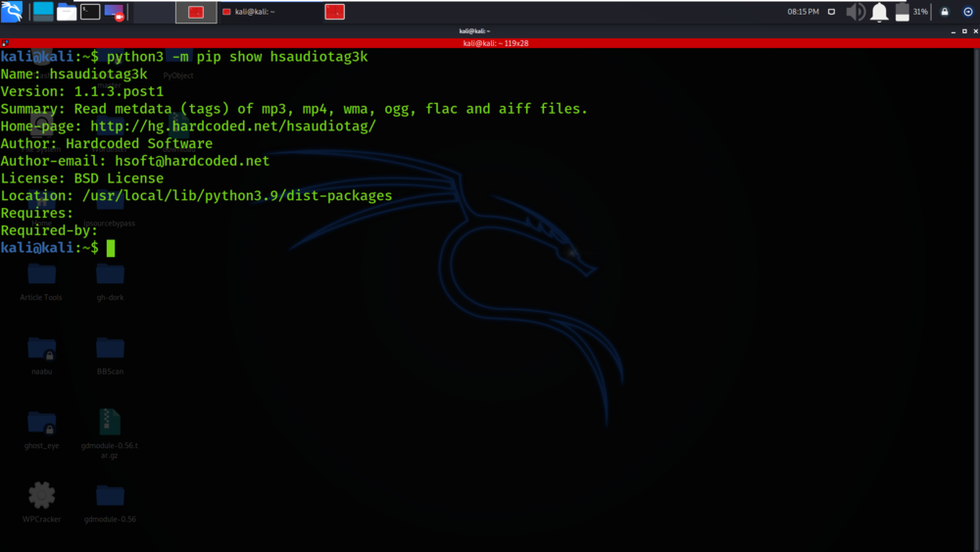The width and height of the screenshot is (980, 552).
Task: Open the hg.hardcoded.net/hsaudiotag URL
Action: (x=233, y=126)
